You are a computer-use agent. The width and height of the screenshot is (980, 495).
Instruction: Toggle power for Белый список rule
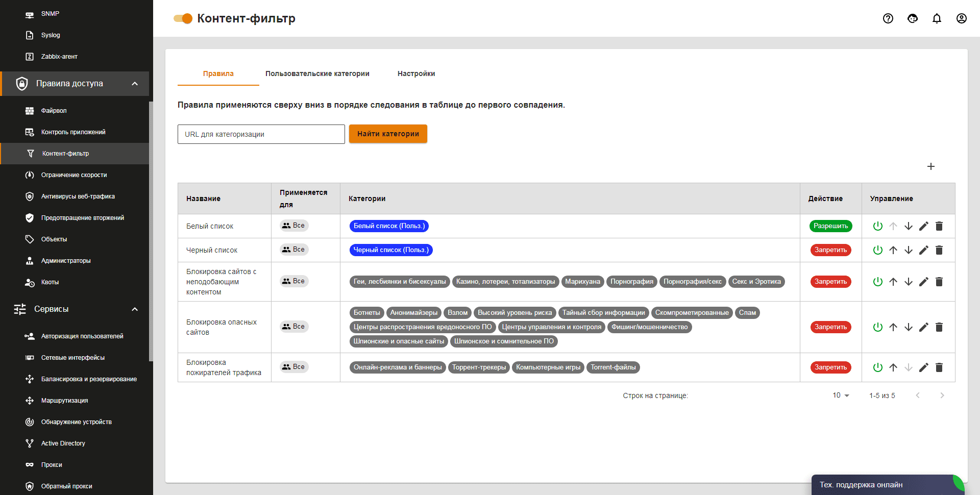tap(877, 226)
